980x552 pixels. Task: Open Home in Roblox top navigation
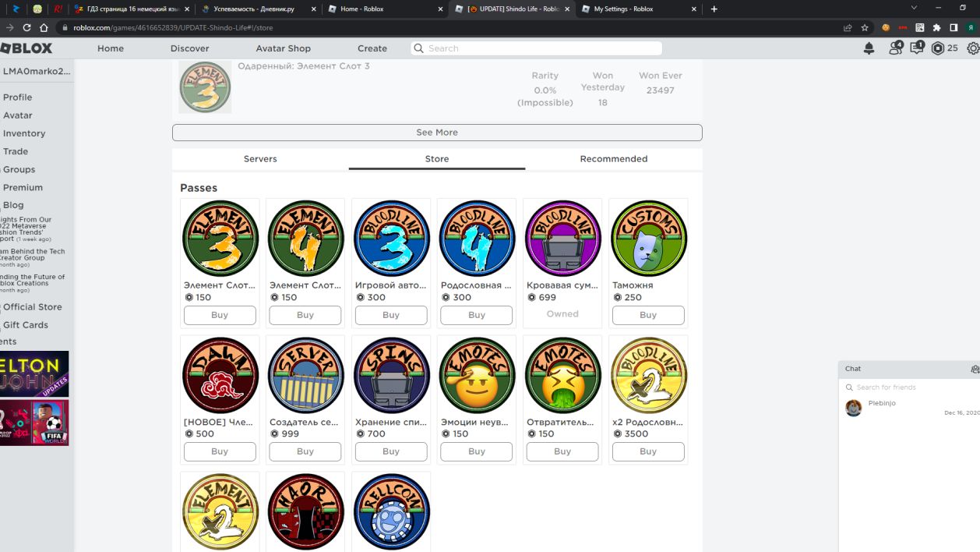tap(111, 48)
